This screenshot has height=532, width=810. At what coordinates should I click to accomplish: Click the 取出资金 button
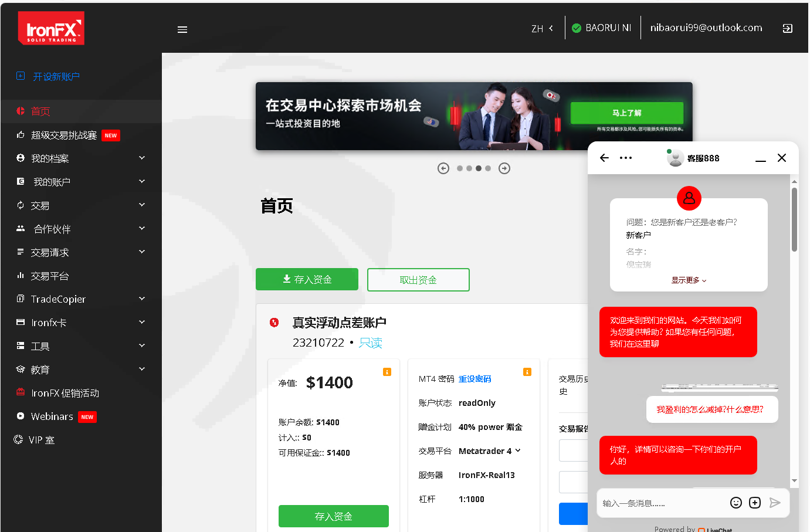coord(418,280)
